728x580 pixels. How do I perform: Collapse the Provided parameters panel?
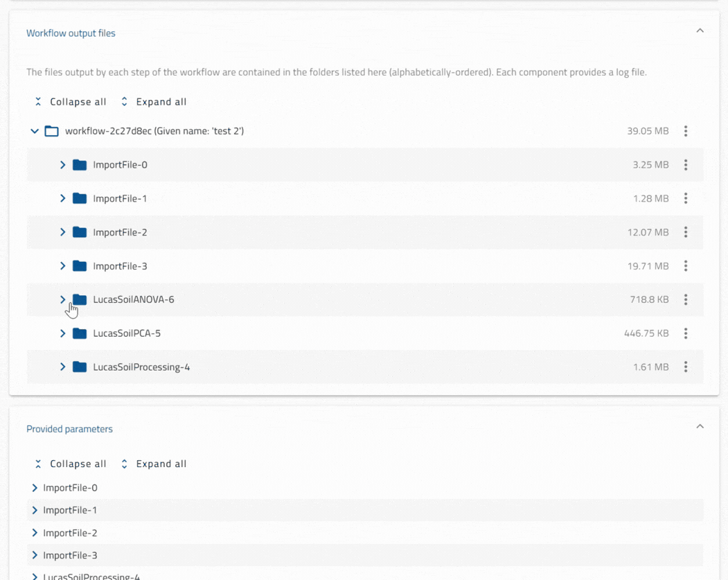tap(700, 426)
